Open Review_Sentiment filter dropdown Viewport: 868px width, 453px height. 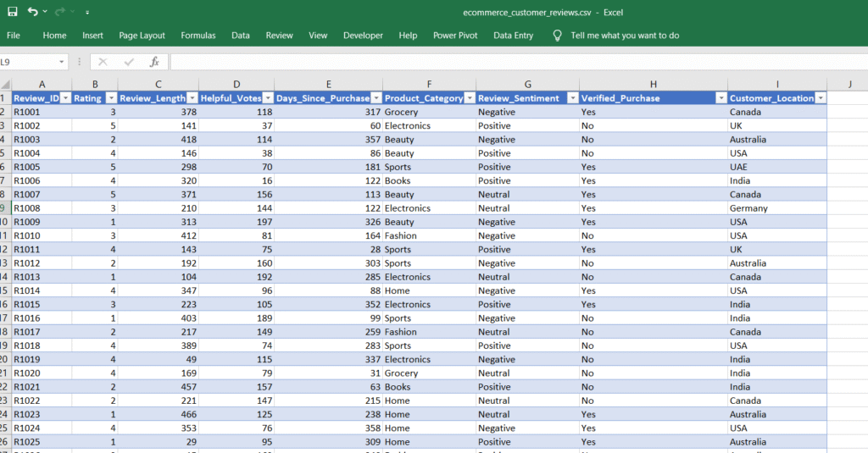click(573, 98)
